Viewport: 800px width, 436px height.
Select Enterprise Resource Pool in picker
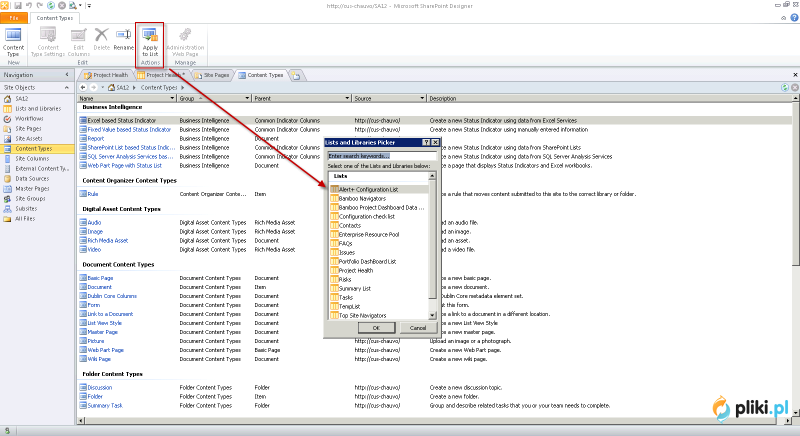[368, 235]
